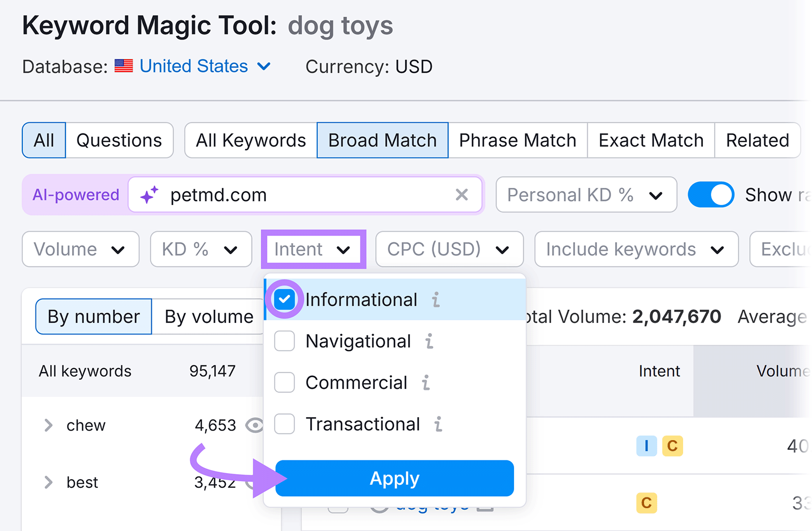
Task: Expand the Include keywords dropdown
Action: tap(635, 249)
